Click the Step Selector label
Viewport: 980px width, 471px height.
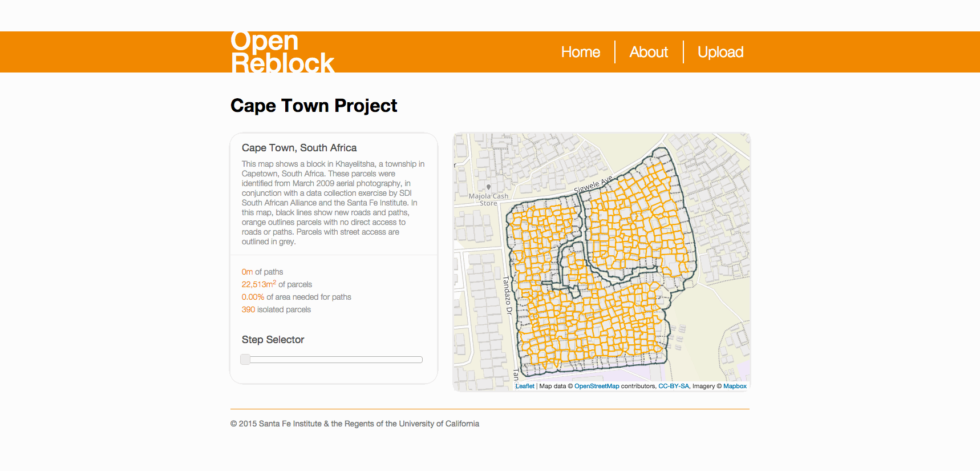tap(273, 340)
